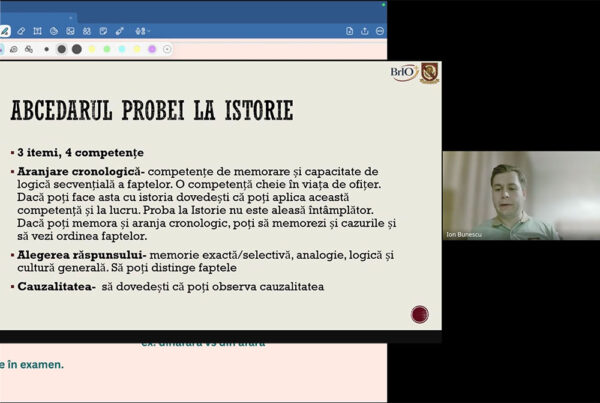
Task: Click the spiral lasso icon in second toolbar row
Action: 14,49
